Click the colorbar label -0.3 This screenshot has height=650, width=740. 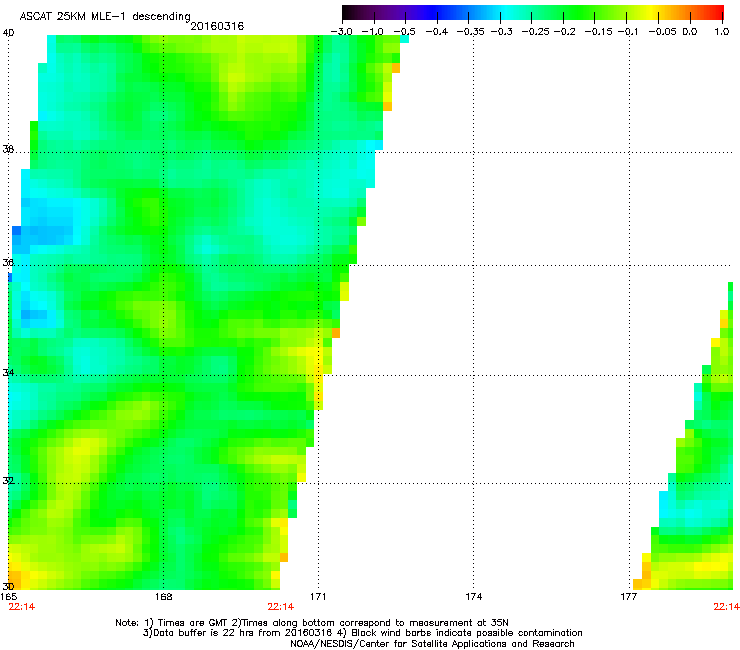pyautogui.click(x=502, y=32)
